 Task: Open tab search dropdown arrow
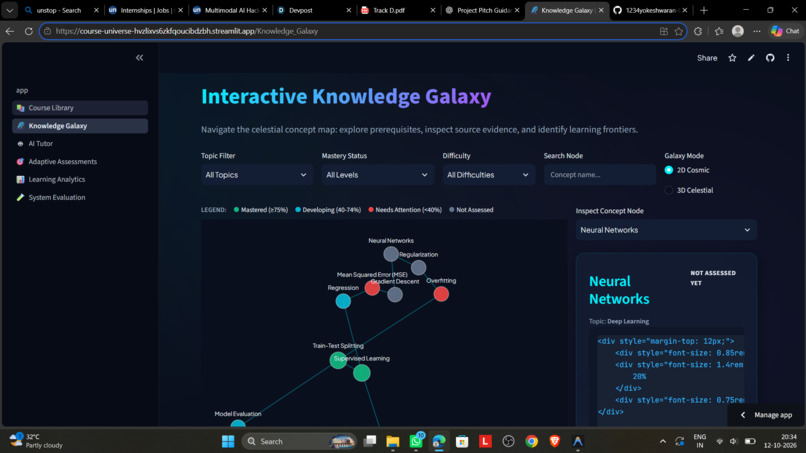10,10
